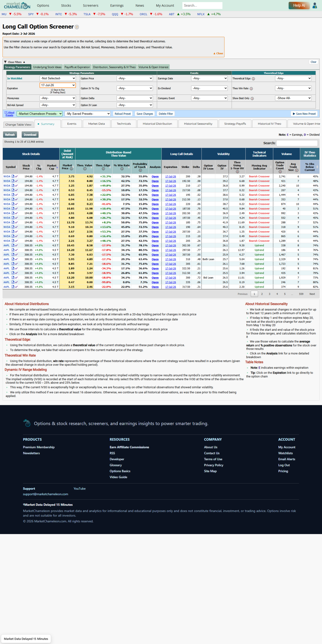Click the info icon next to Show Best Only
Image resolution: width=322 pixels, height=644 pixels.
tap(252, 98)
